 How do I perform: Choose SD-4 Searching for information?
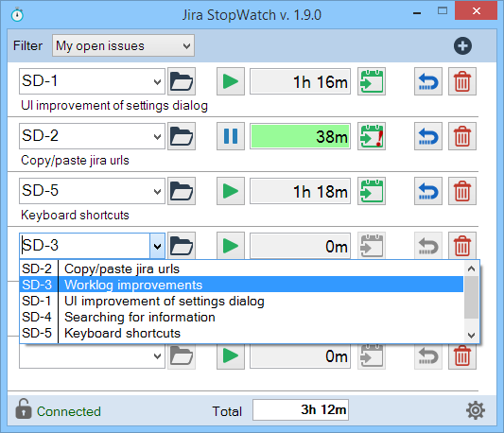point(241,317)
